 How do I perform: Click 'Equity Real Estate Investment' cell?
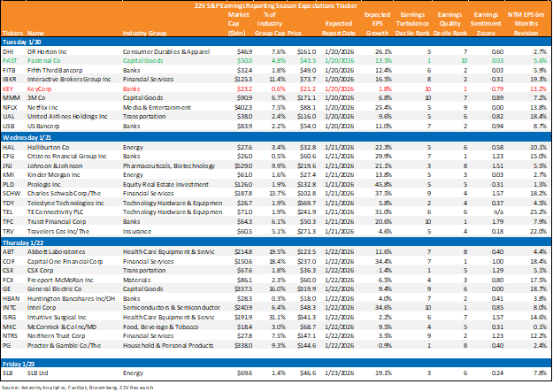pos(165,184)
